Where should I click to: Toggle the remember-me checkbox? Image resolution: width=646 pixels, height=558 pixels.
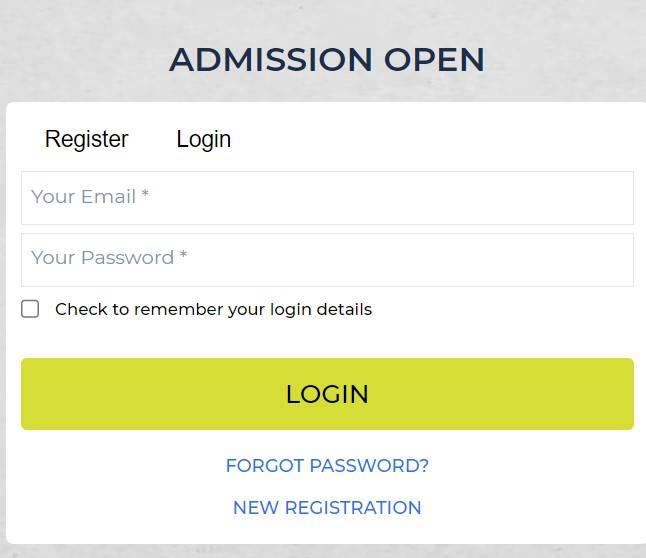pyautogui.click(x=31, y=309)
